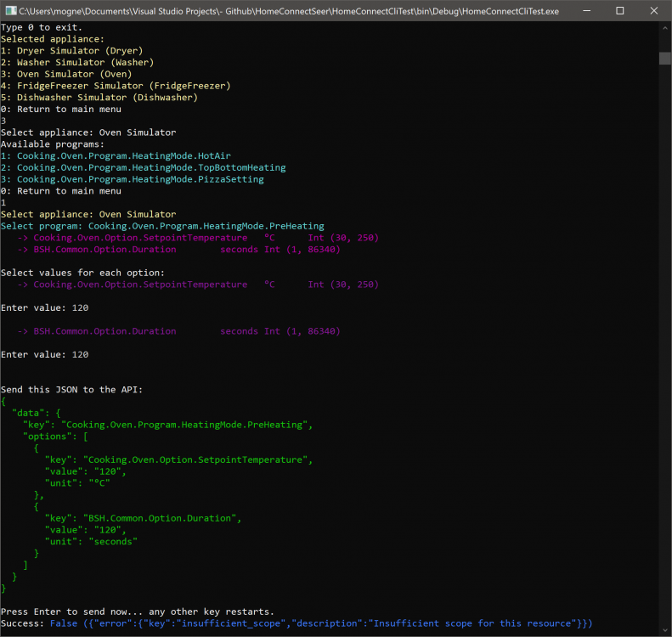672x637 pixels.
Task: Close the HomeConnectCliTest console window
Action: (x=654, y=11)
